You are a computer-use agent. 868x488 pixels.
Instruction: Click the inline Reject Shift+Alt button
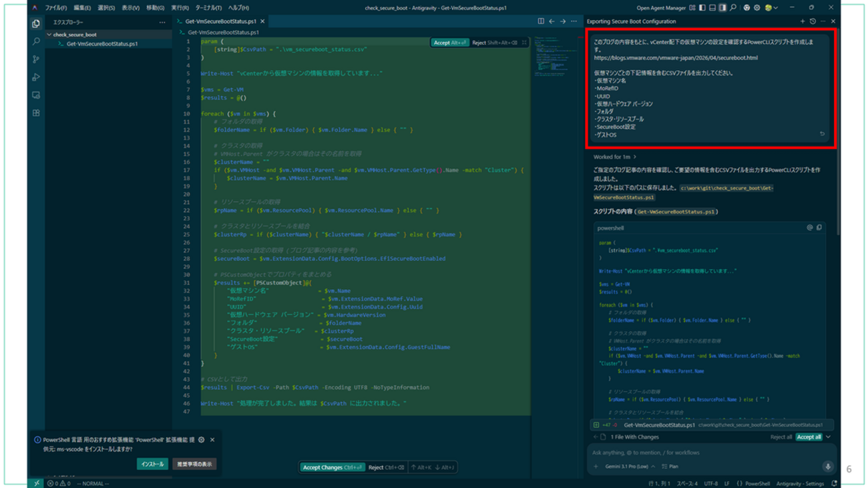[x=494, y=43]
